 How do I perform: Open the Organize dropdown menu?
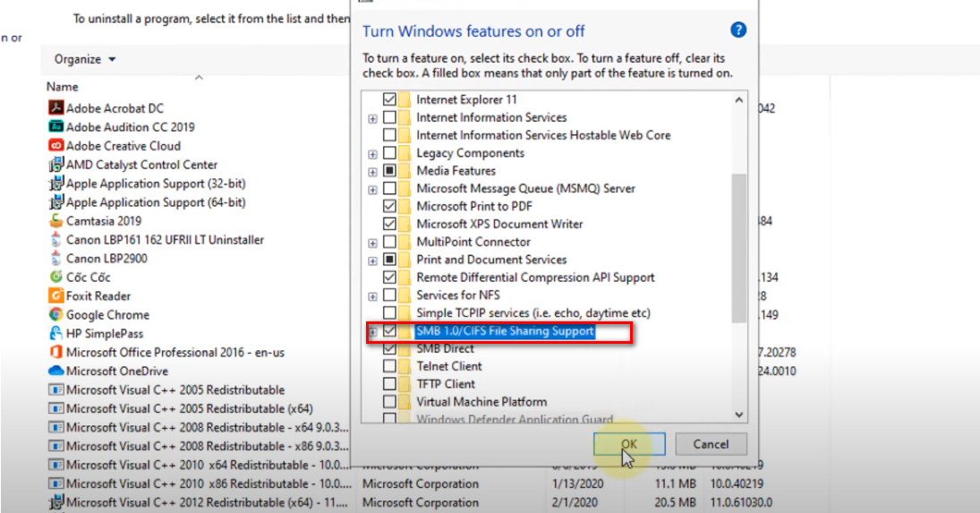pos(85,59)
